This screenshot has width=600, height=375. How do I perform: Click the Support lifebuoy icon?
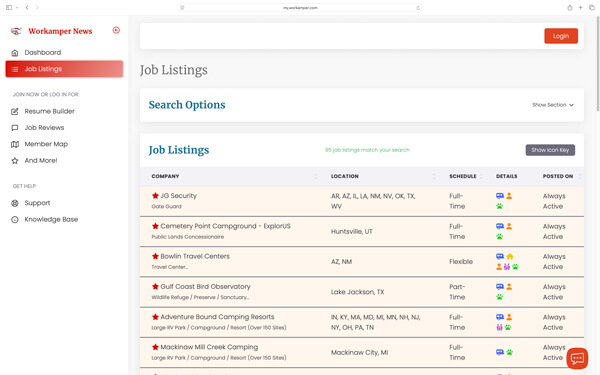pos(15,203)
